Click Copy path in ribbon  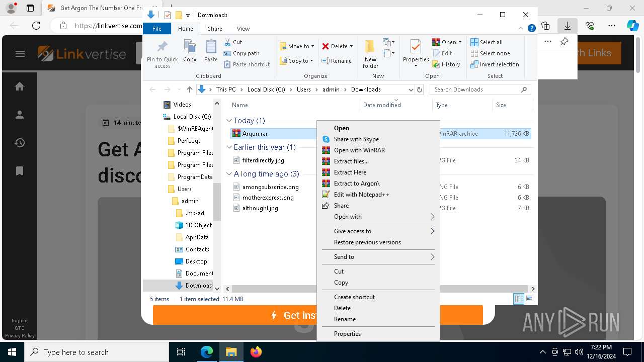(x=242, y=53)
